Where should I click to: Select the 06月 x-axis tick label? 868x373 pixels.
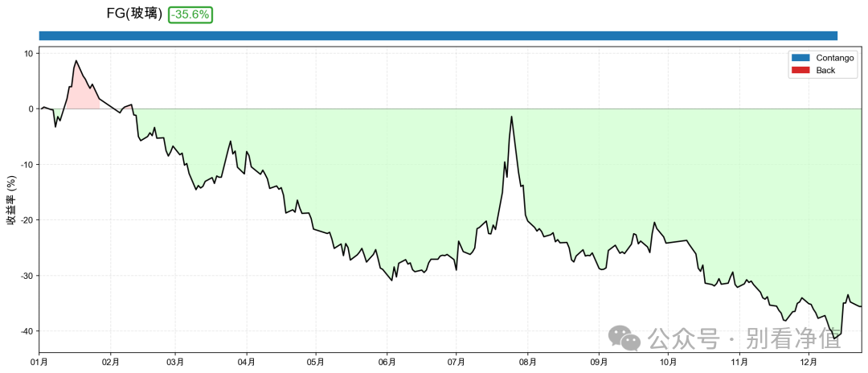point(387,363)
